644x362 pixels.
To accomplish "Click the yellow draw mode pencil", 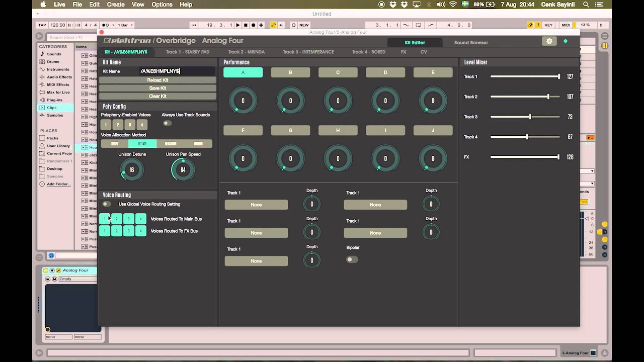I will click(530, 25).
